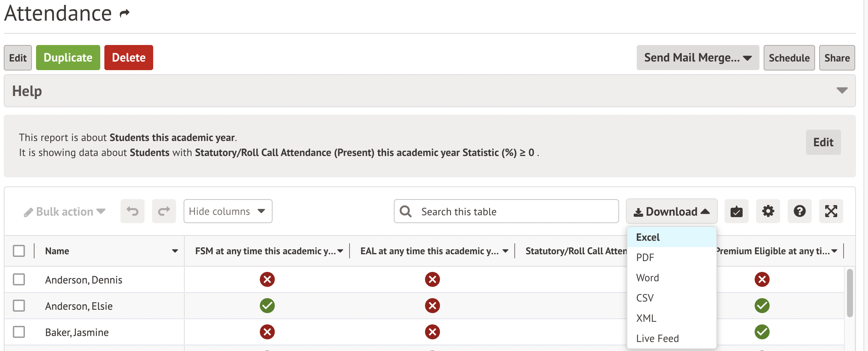This screenshot has height=351, width=868.
Task: Click the undo arrow icon
Action: (x=132, y=211)
